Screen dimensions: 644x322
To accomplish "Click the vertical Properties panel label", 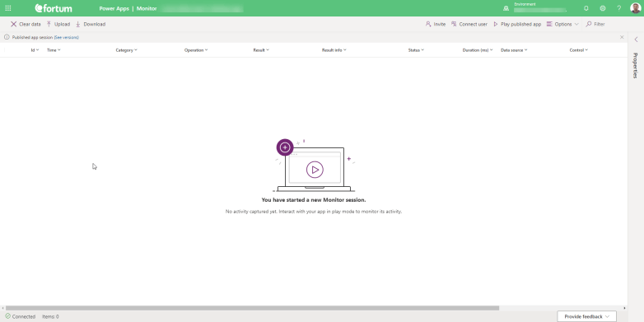I will coord(636,65).
